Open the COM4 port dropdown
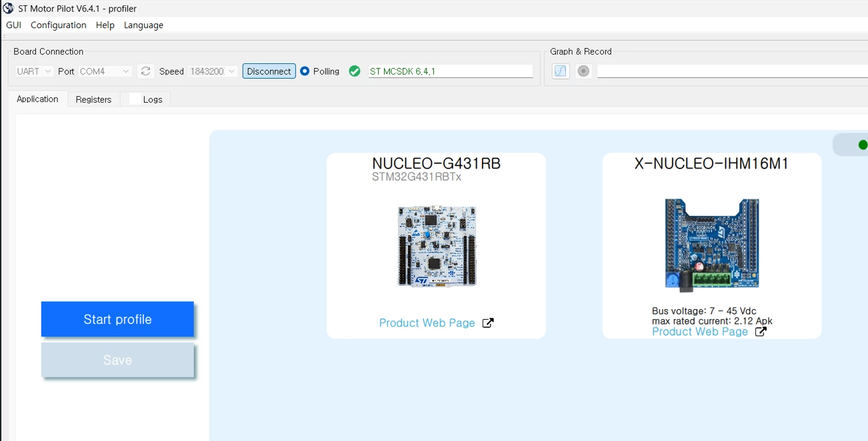Screen dimensions: 868x441 (x=105, y=71)
